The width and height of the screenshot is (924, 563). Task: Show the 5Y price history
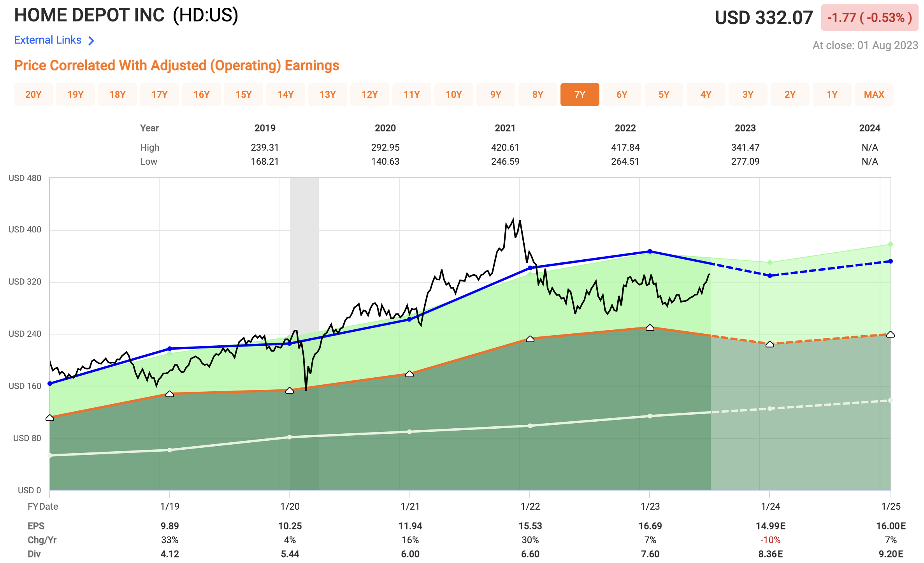click(x=664, y=95)
